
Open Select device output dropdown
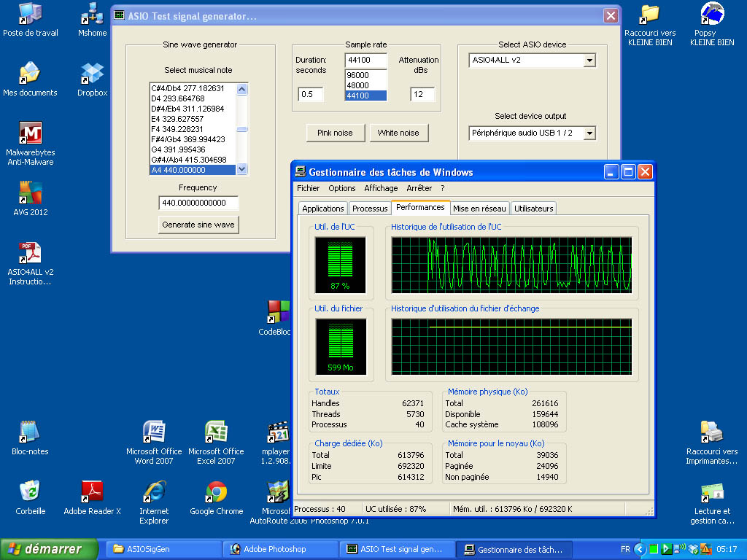click(589, 133)
